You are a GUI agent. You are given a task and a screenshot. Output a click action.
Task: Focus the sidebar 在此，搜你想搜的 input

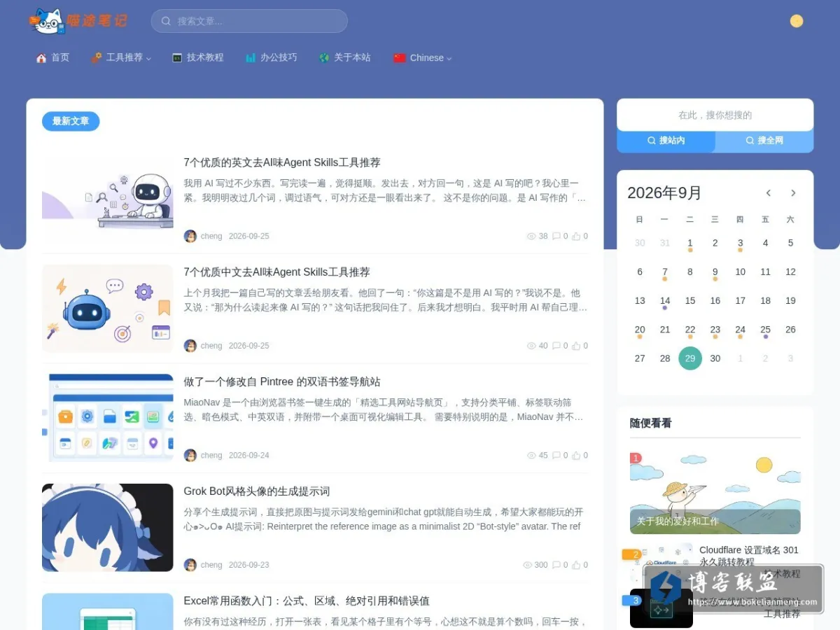click(x=715, y=115)
